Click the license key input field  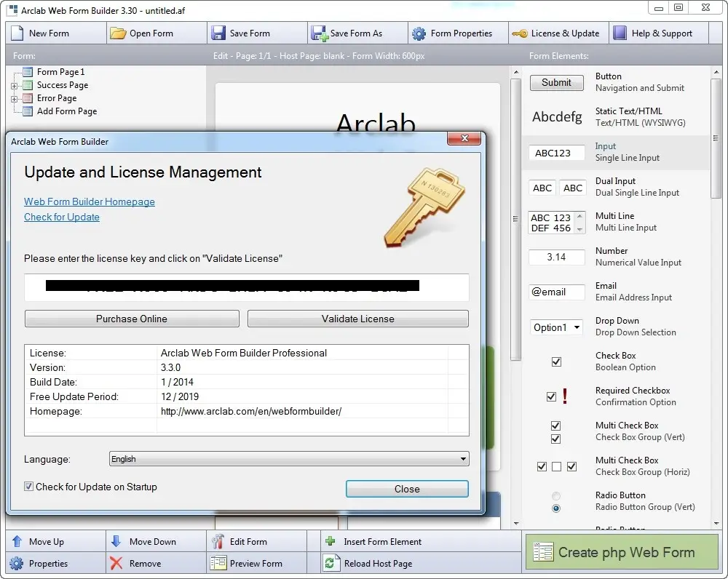(247, 287)
